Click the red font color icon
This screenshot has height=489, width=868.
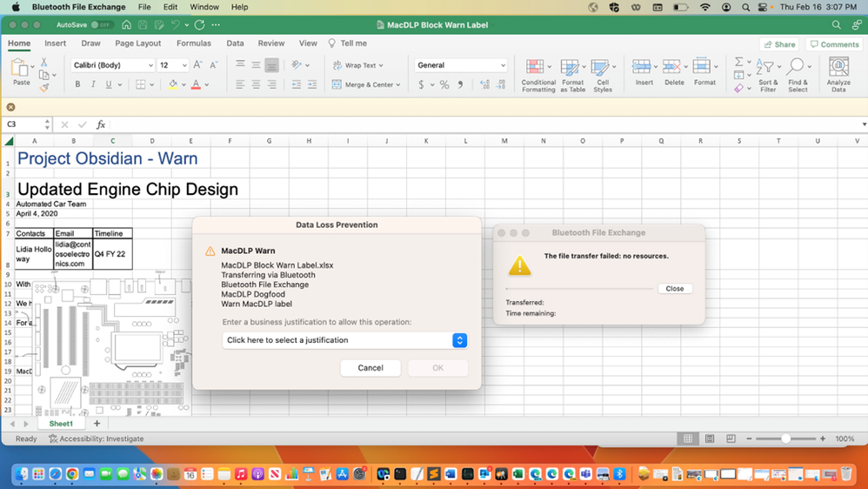(x=196, y=84)
